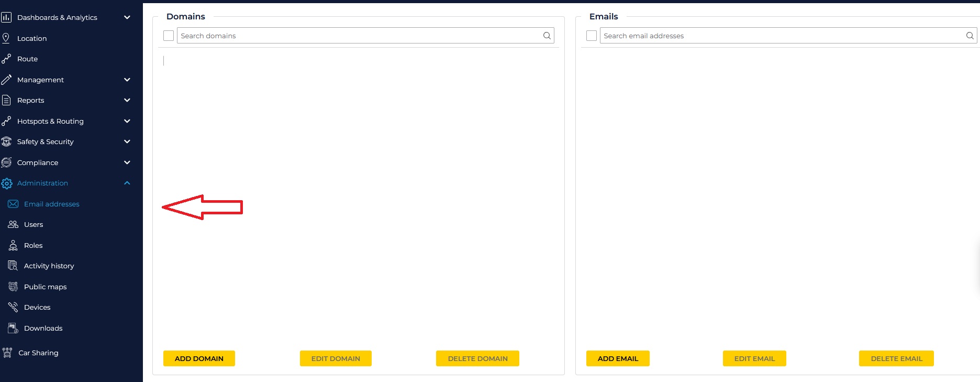Click the Roles icon in sidebar
The image size is (980, 382).
tap(13, 245)
